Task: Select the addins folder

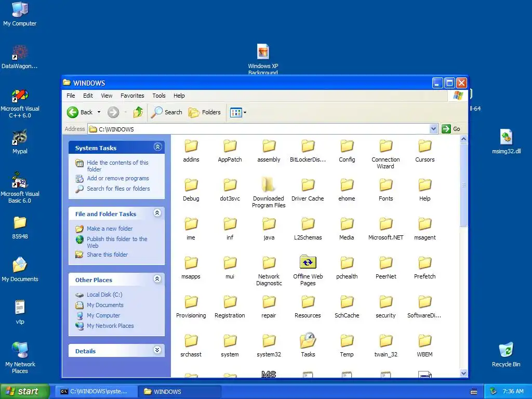Action: (x=191, y=151)
